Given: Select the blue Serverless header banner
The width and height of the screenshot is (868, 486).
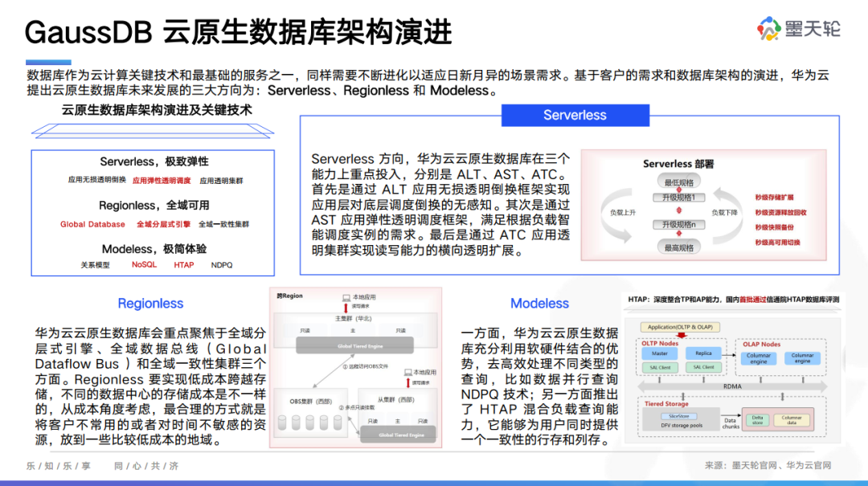Looking at the screenshot, I should [x=575, y=115].
